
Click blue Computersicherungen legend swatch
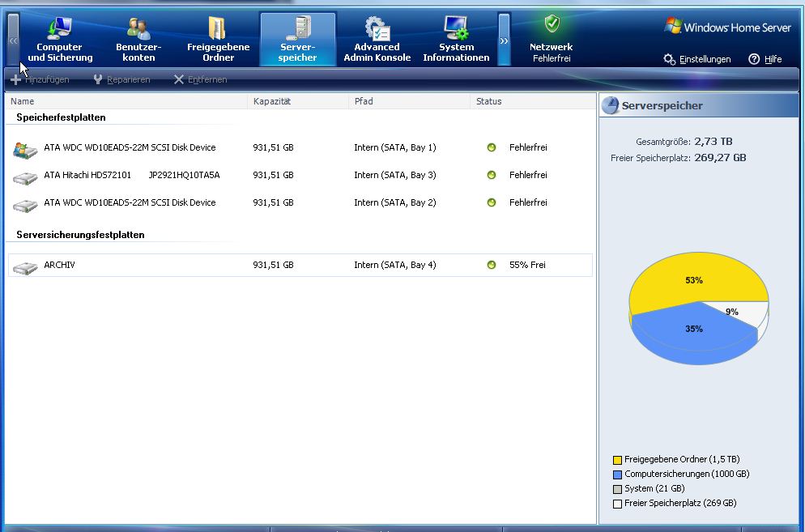[617, 475]
